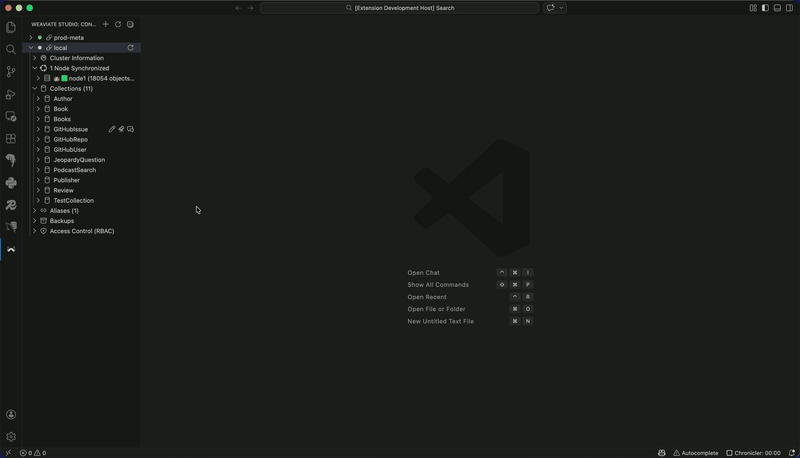Open chat dropdown arrow beside the search bar
Viewport: 800px width, 458px height.
point(561,8)
